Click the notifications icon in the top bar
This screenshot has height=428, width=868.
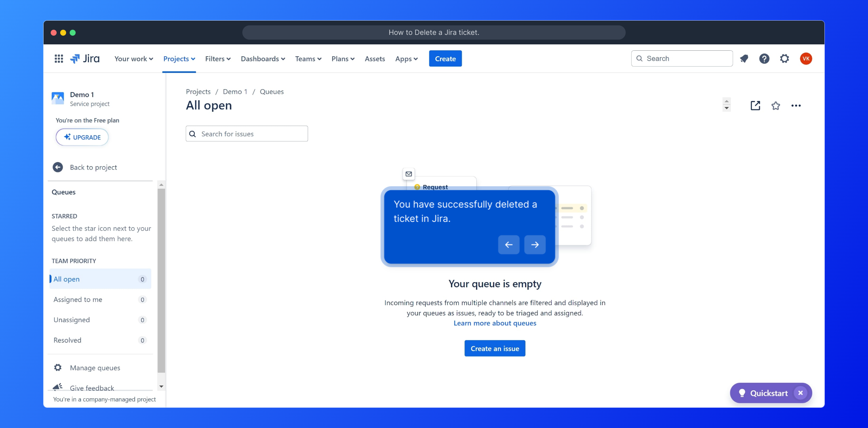744,59
